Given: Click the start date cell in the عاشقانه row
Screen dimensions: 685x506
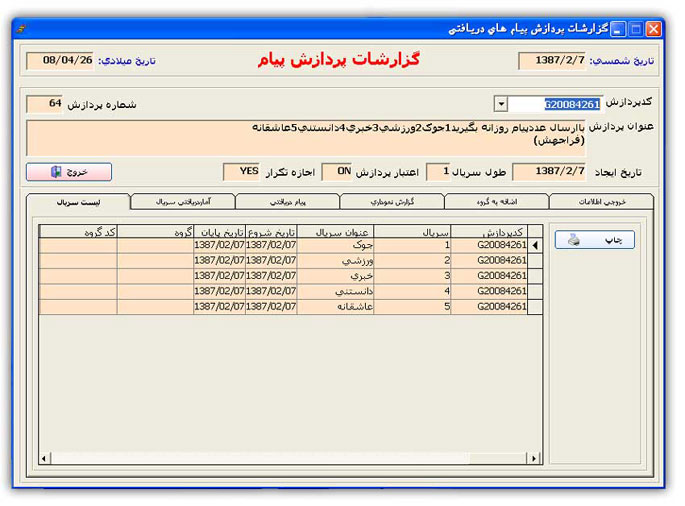Looking at the screenshot, I should pos(271,306).
